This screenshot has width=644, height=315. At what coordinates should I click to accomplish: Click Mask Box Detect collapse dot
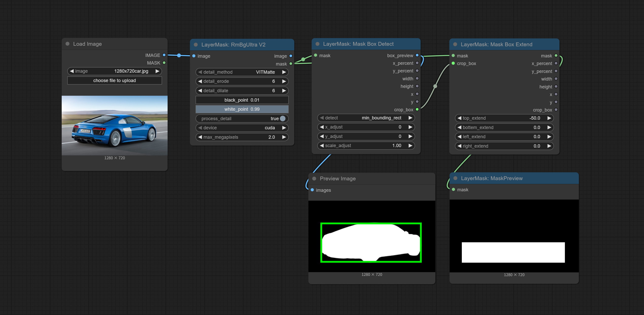tap(317, 44)
